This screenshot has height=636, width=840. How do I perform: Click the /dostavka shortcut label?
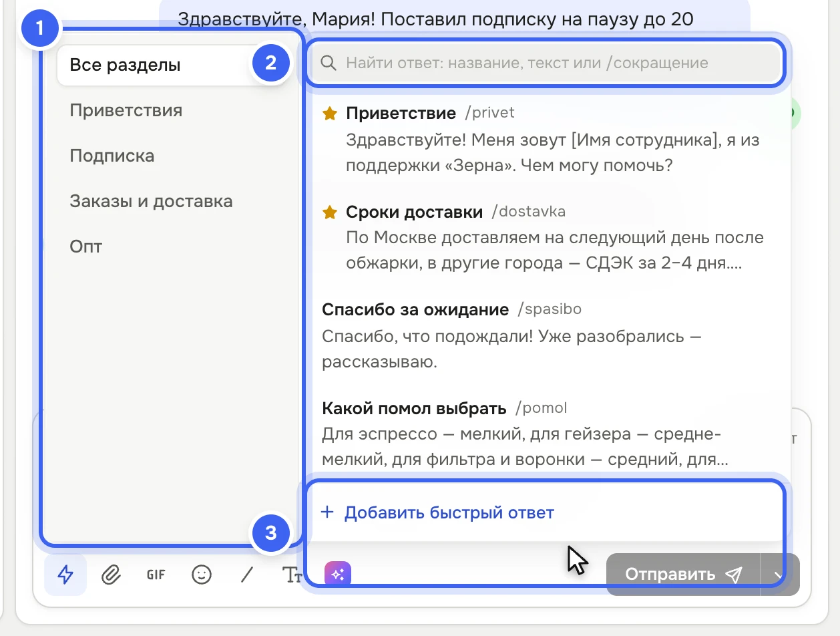pos(529,212)
